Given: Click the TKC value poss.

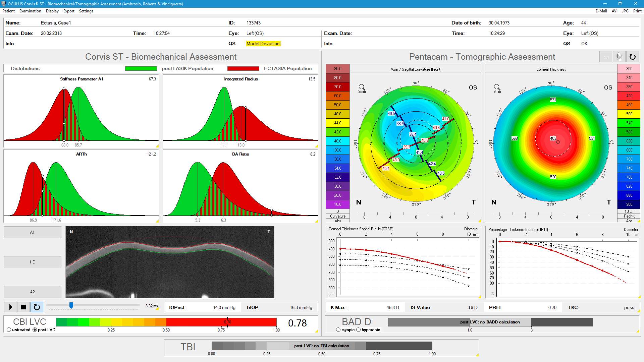Looking at the screenshot, I should tap(630, 307).
